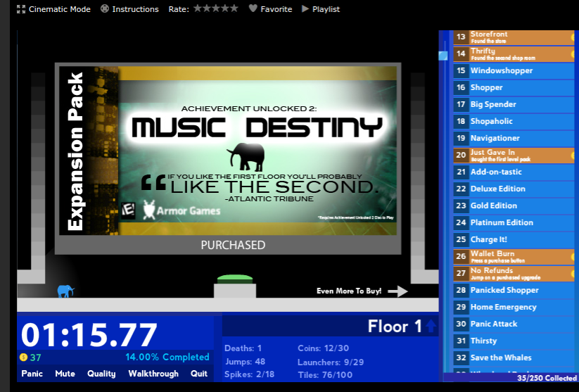
Task: Select achievement 18 Shopaholic
Action: point(514,121)
